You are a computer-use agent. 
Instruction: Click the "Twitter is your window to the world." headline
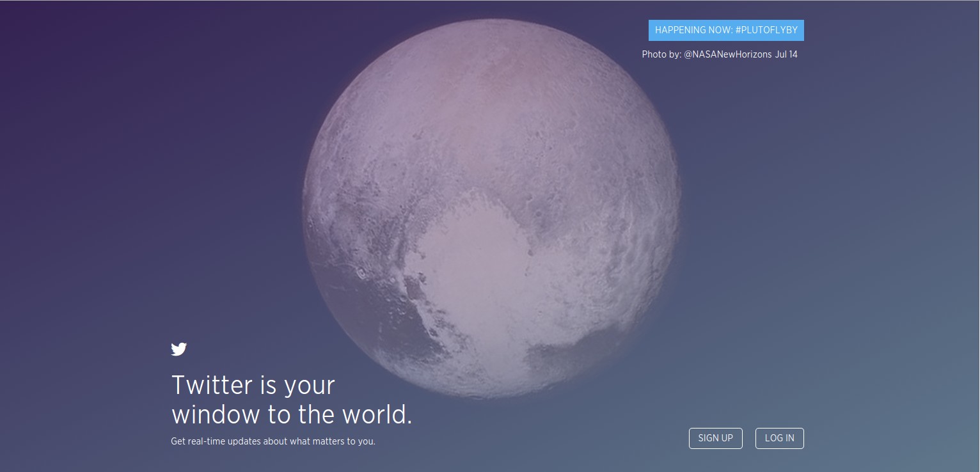pos(292,400)
